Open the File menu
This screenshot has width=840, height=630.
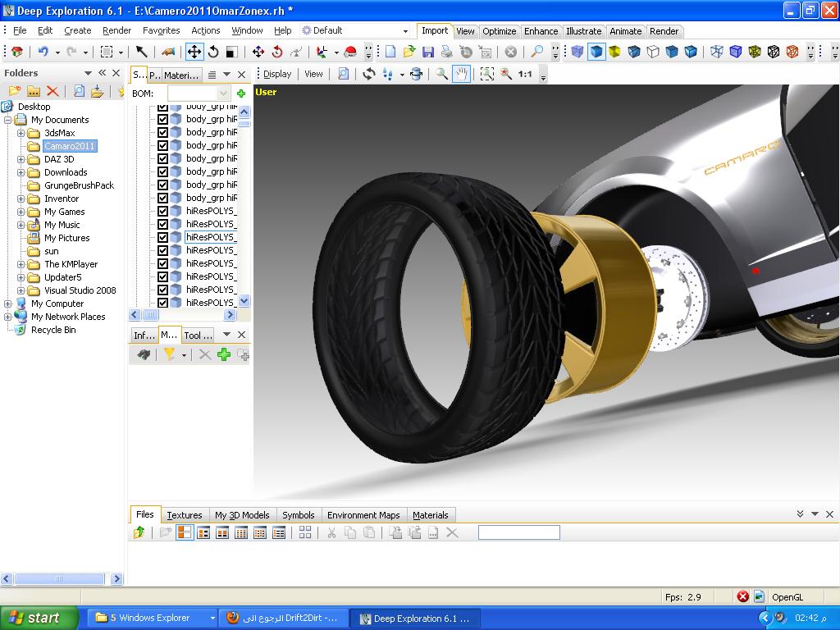click(x=20, y=30)
